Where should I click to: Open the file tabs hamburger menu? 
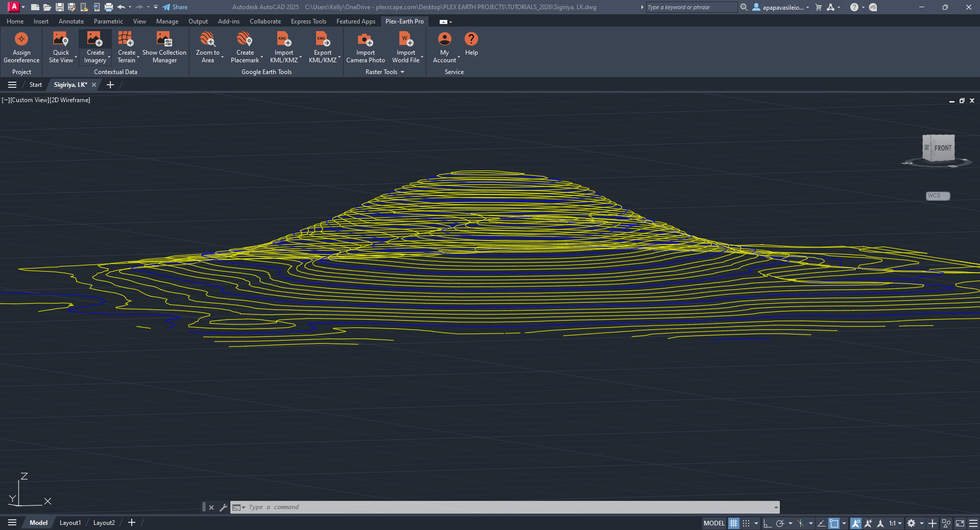(x=12, y=85)
